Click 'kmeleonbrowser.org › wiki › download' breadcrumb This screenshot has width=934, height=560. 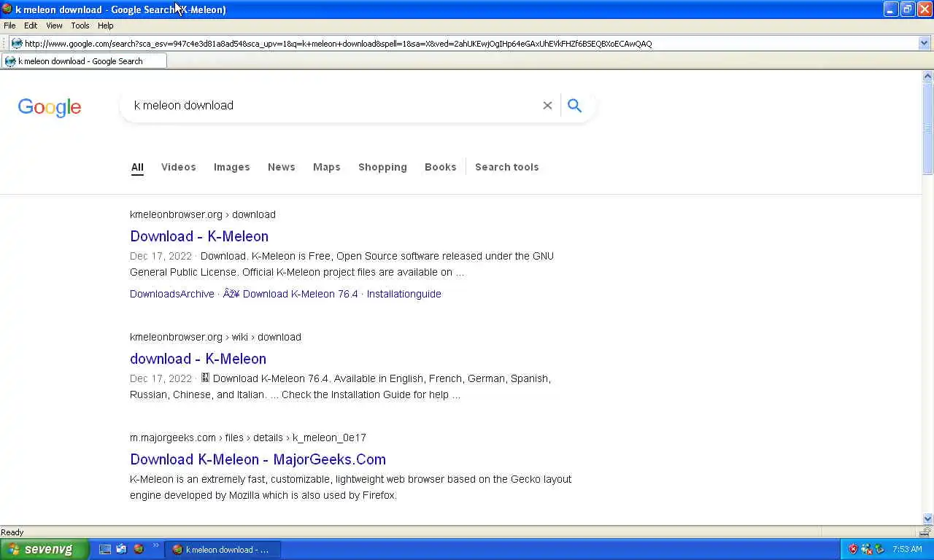(215, 337)
